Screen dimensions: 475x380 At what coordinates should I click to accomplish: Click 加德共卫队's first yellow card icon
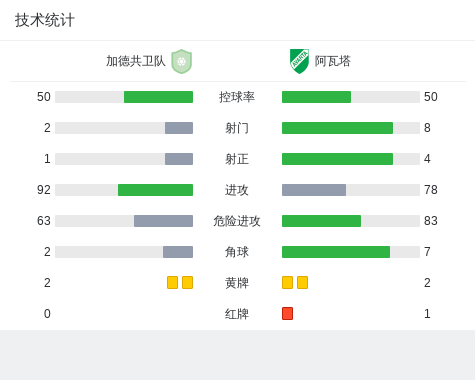[172, 283]
